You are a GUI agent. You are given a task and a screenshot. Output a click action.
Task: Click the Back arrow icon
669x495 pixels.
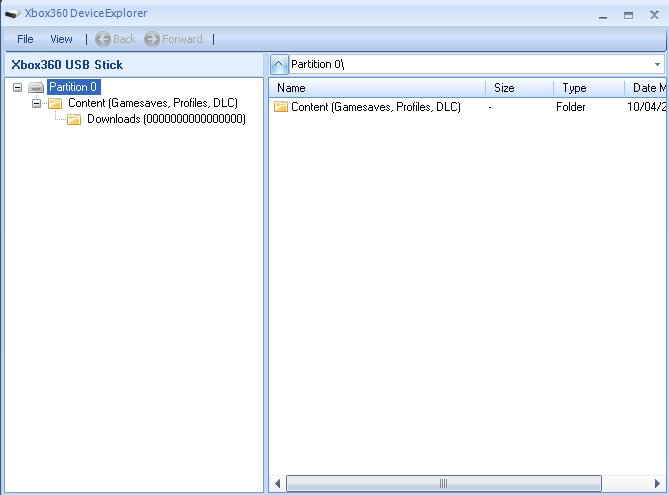pos(102,39)
